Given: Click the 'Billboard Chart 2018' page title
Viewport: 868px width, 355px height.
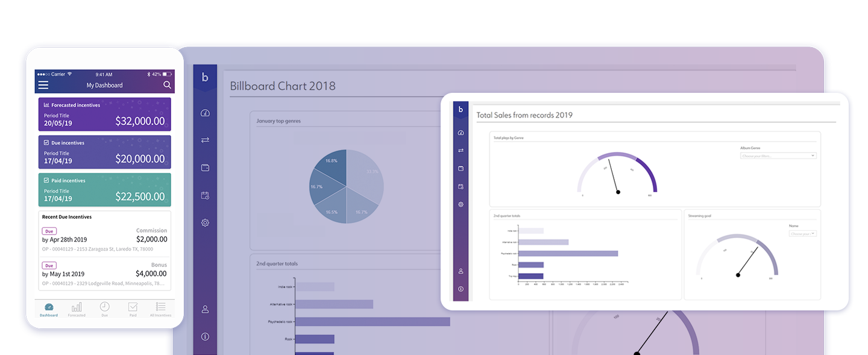Looking at the screenshot, I should [283, 86].
